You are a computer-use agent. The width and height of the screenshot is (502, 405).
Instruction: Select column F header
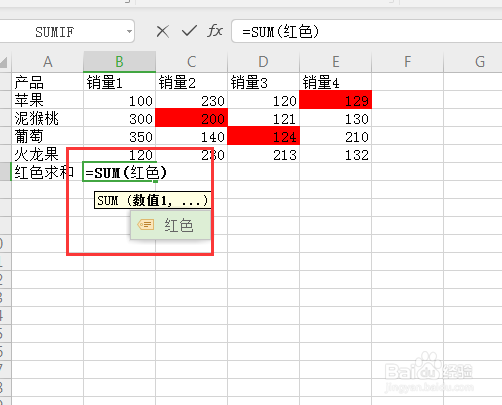point(407,62)
